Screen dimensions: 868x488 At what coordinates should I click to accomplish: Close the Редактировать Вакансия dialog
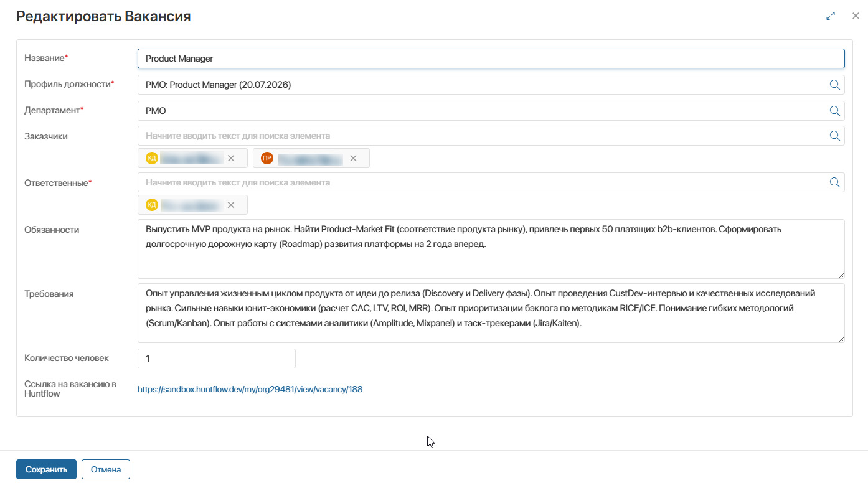coord(856,16)
